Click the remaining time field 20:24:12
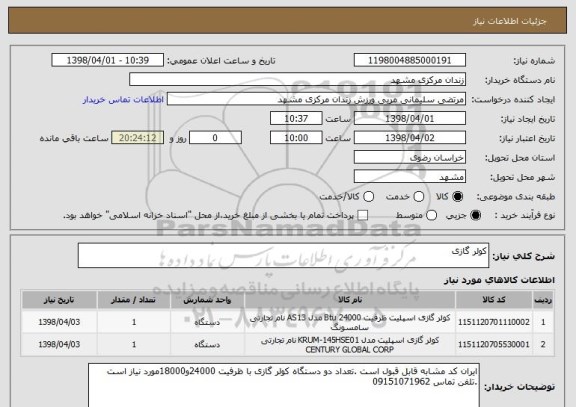 click(x=138, y=138)
